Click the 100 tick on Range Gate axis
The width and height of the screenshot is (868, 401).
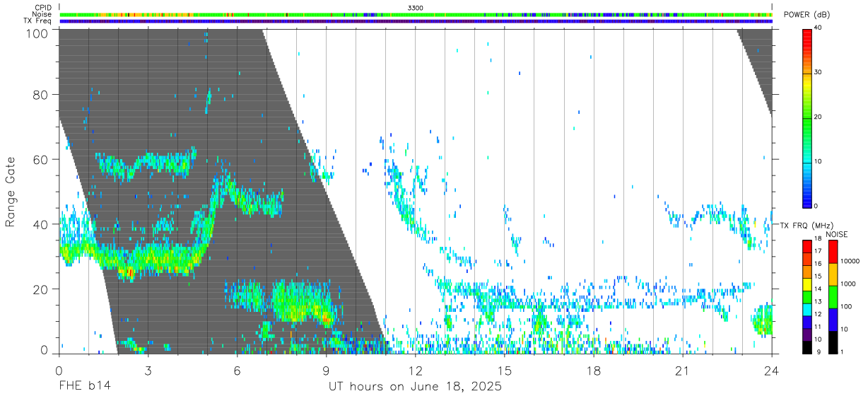pyautogui.click(x=37, y=33)
